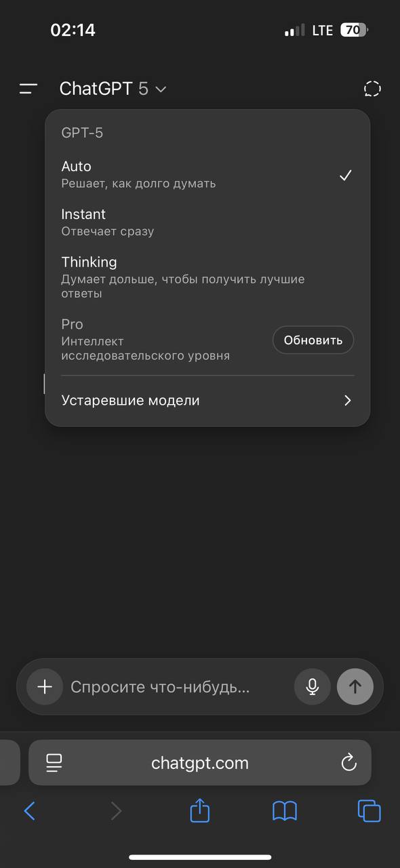Collapse the ChatGPT 5 model dropdown
The image size is (400, 868).
(x=113, y=89)
